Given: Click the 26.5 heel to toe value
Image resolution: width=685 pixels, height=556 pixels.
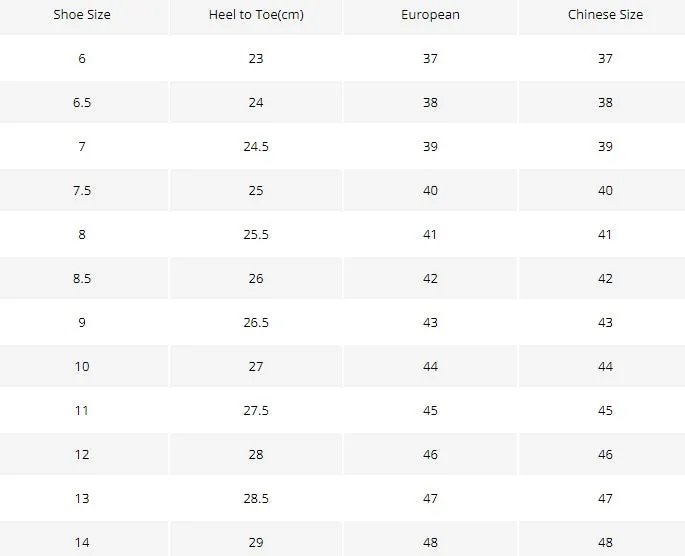Looking at the screenshot, I should point(256,323).
